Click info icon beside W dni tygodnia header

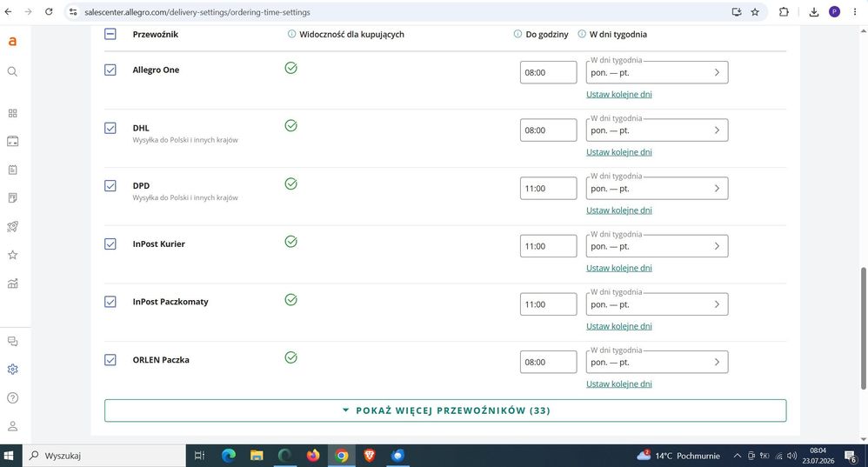582,34
